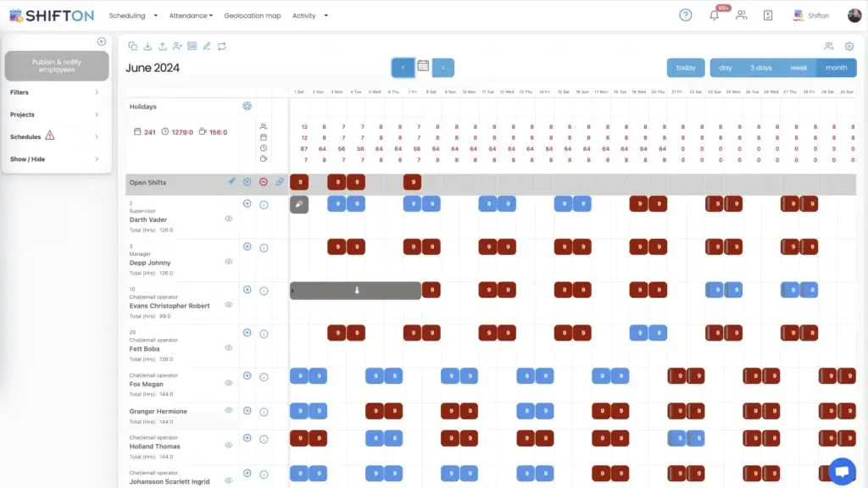Click the red remove icon in Open Shifts

[264, 181]
